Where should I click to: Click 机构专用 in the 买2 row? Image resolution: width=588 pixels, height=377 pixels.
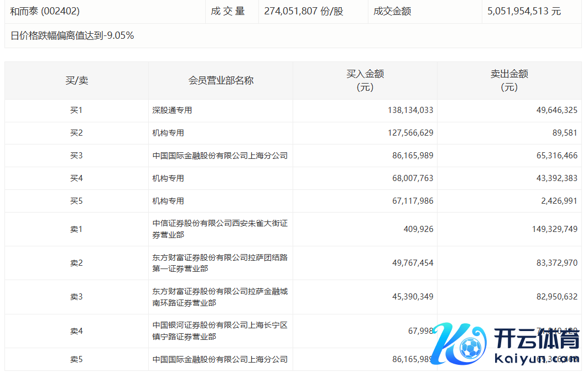168,133
